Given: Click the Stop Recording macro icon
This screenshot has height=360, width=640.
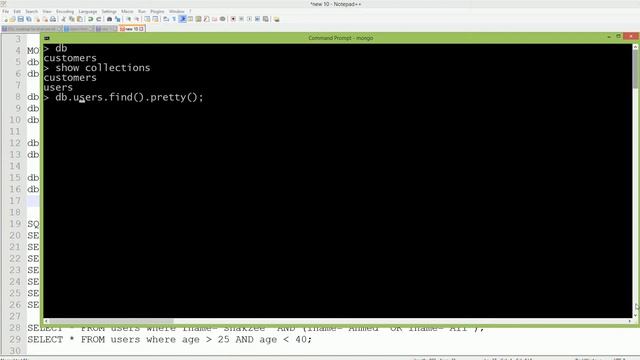Looking at the screenshot, I should [241, 19].
